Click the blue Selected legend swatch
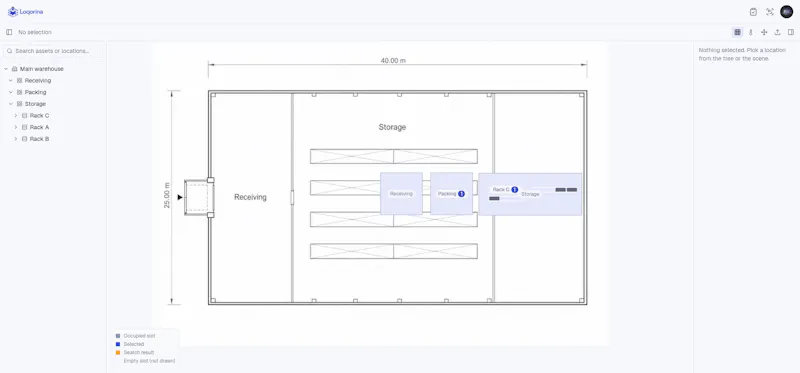 pos(118,344)
